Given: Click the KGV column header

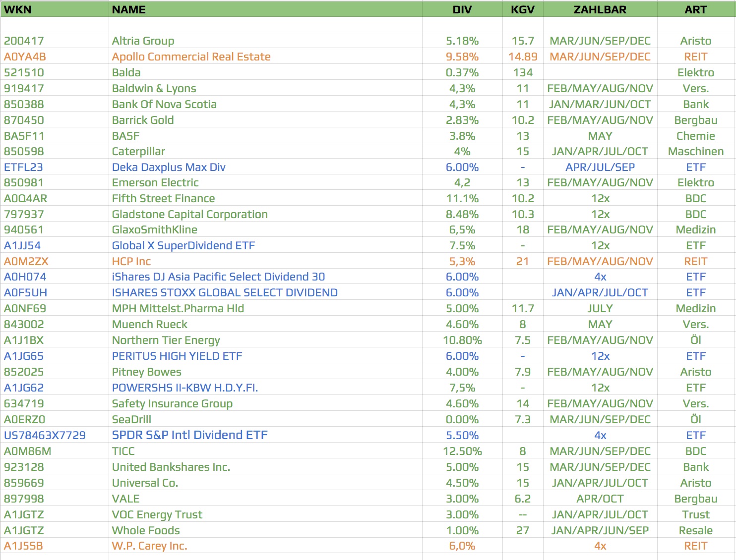Looking at the screenshot, I should (523, 9).
